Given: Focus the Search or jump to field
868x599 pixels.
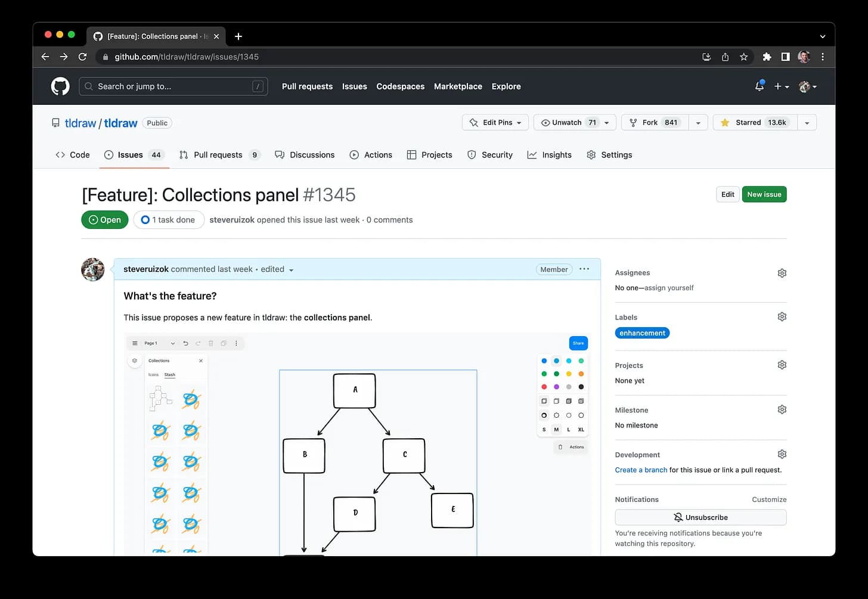Looking at the screenshot, I should point(173,86).
